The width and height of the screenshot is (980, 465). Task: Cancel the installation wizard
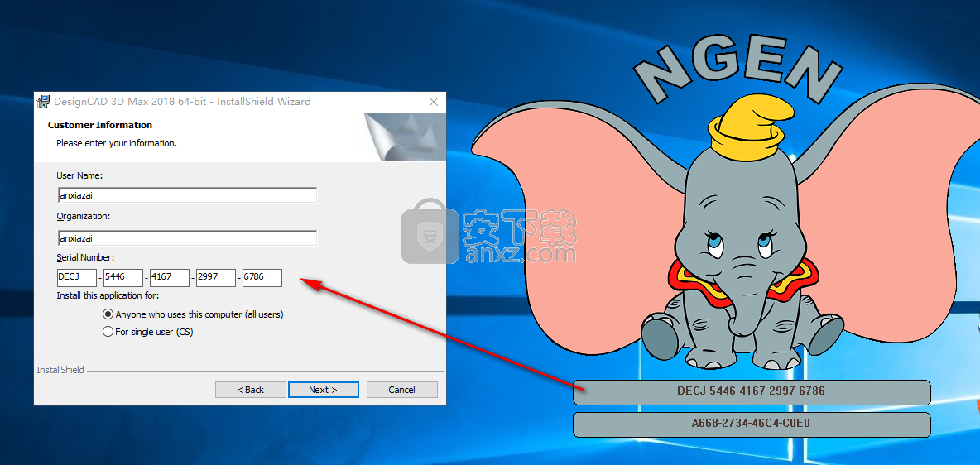(x=402, y=390)
